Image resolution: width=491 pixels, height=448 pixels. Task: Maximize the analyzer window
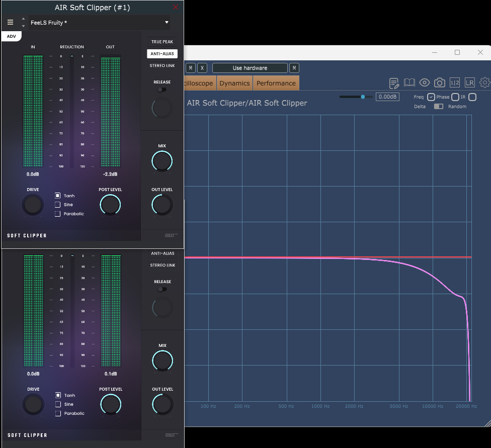(x=457, y=52)
